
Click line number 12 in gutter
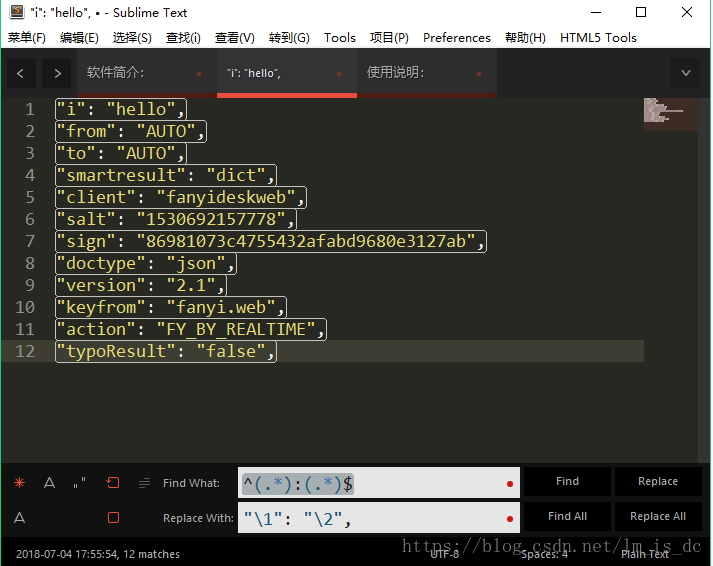pyautogui.click(x=25, y=351)
